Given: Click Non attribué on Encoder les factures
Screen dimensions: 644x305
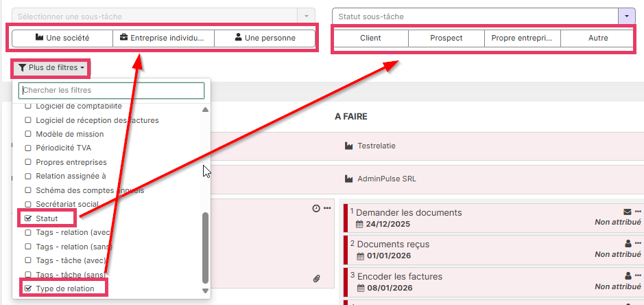Looking at the screenshot, I should tap(618, 286).
